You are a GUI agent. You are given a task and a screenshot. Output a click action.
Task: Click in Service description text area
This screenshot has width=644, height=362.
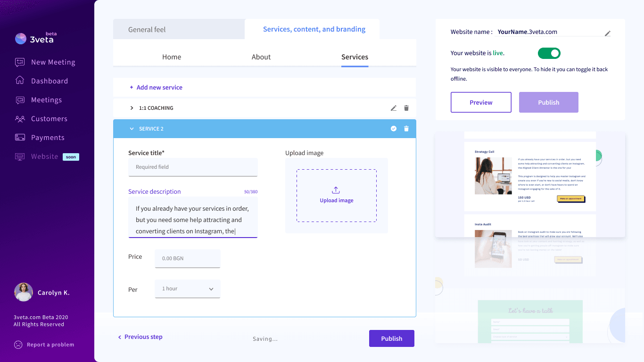pos(193,217)
